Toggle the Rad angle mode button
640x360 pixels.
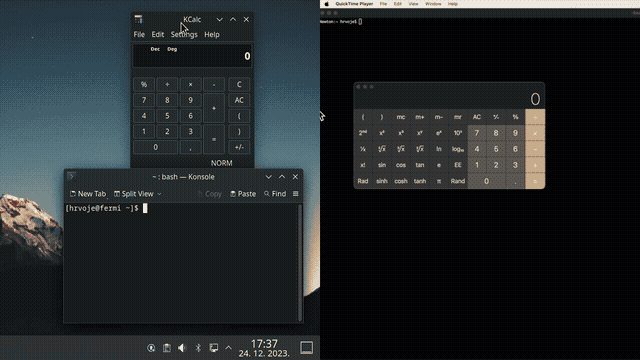[363, 181]
